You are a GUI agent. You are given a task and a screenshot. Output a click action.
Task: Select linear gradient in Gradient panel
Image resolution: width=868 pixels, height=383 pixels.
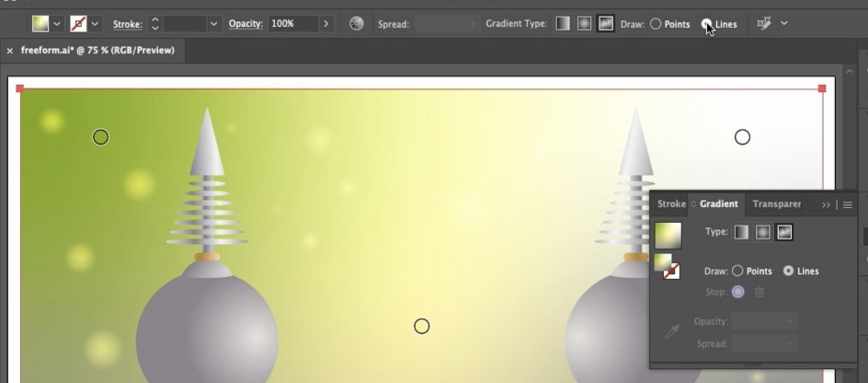click(x=741, y=232)
